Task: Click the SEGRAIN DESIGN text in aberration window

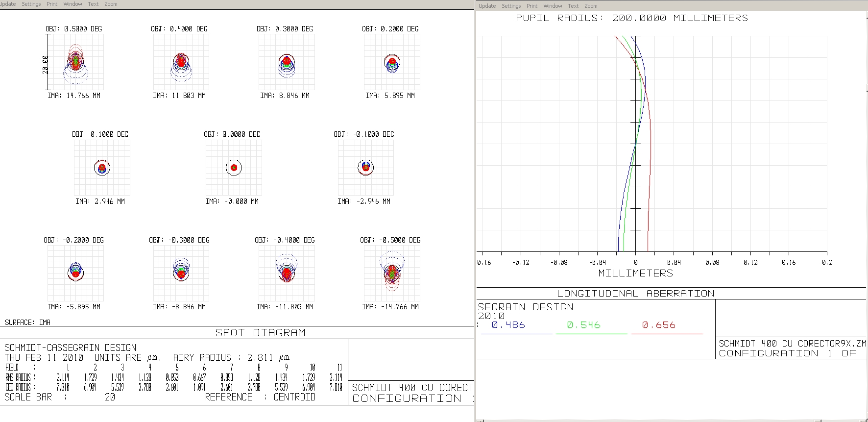Action: [x=526, y=307]
